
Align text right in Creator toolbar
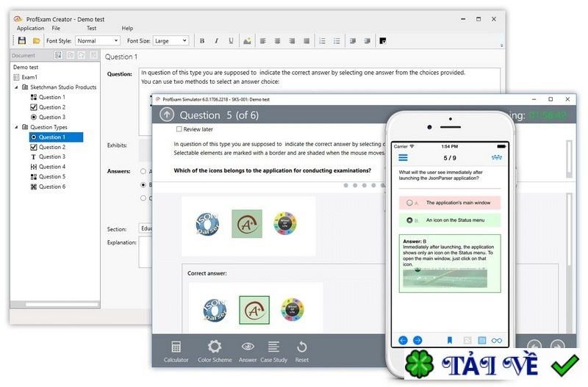point(292,41)
